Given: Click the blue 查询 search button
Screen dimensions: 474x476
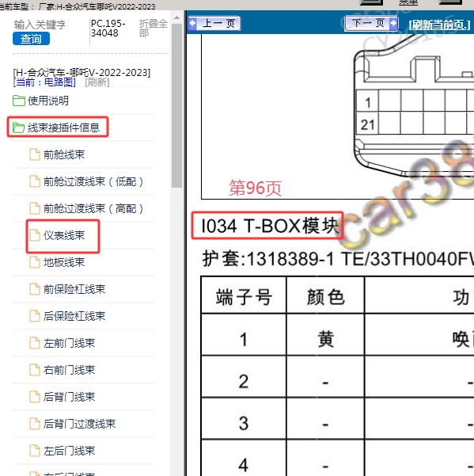Looking at the screenshot, I should coord(31,39).
